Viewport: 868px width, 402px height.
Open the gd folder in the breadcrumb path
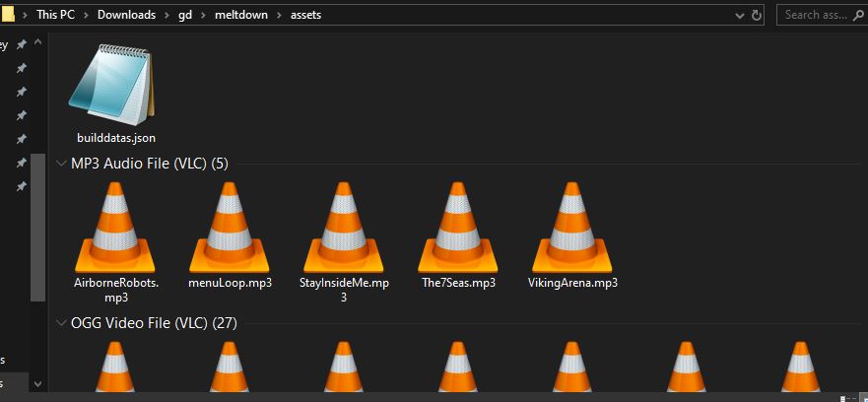[185, 15]
